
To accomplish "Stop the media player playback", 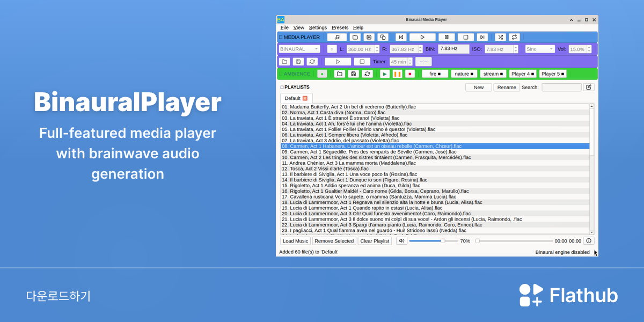I will [466, 37].
